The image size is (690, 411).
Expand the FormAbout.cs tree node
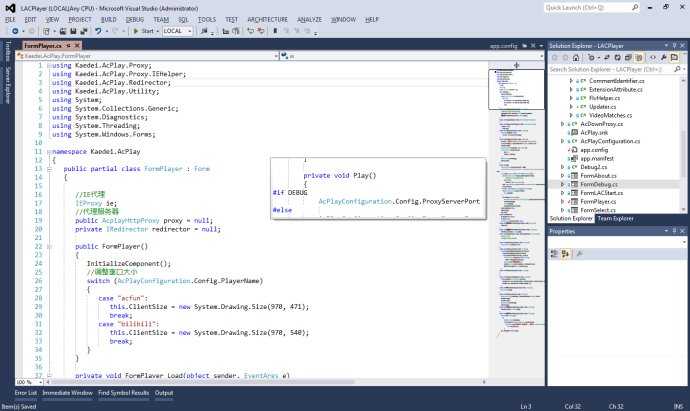click(x=562, y=176)
